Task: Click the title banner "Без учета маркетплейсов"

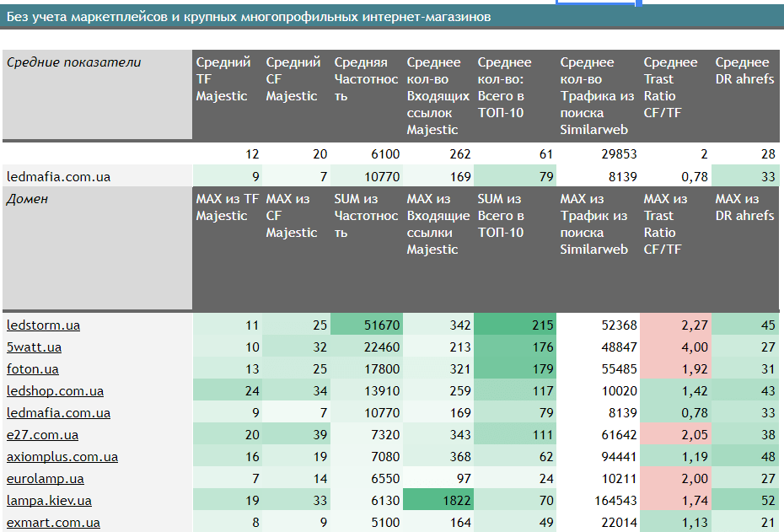Action: click(x=249, y=17)
